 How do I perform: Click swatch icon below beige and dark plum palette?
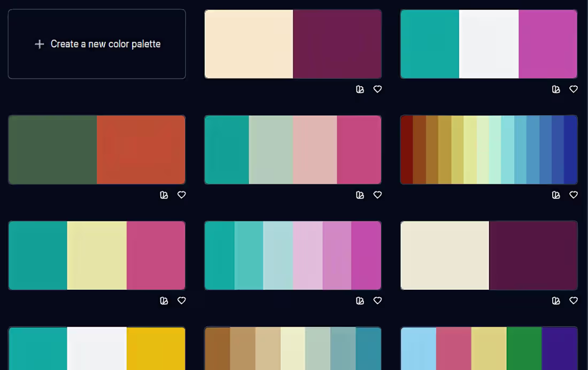pyautogui.click(x=556, y=301)
